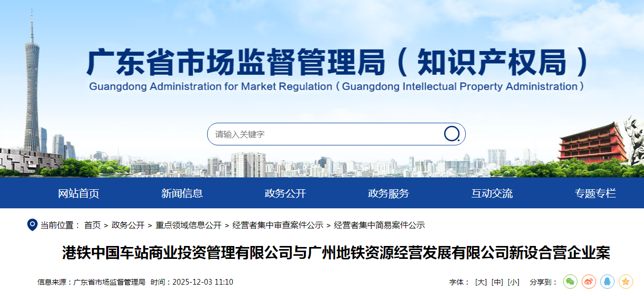Open 新闻信息 navigation item

(182, 193)
